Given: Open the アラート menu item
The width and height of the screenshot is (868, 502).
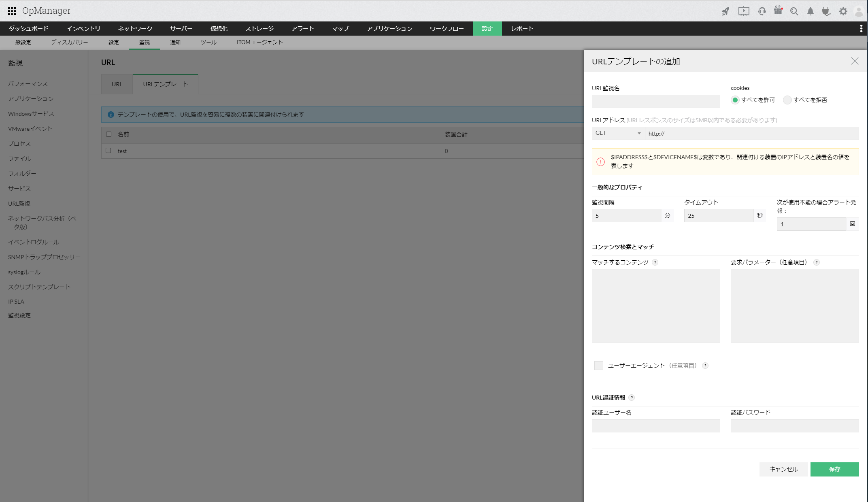Looking at the screenshot, I should click(x=302, y=28).
